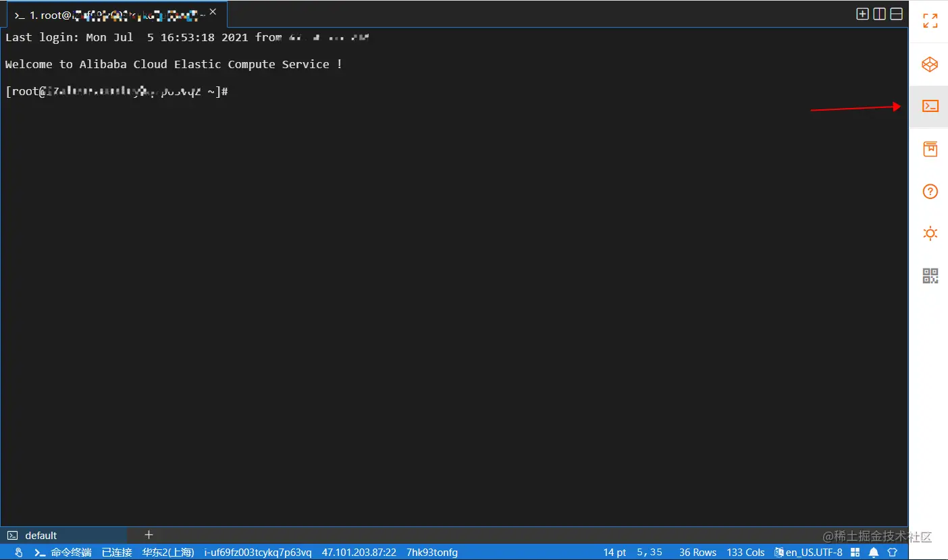Open the 14 pt font size setting

615,553
